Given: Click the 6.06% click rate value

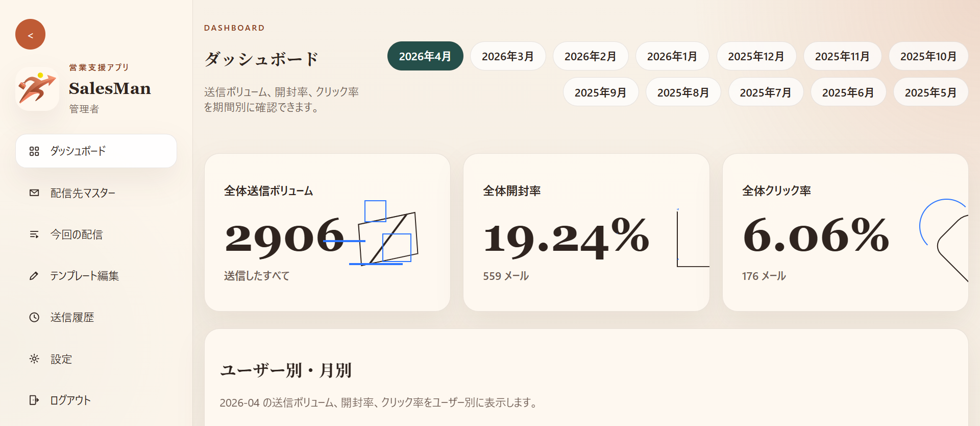Looking at the screenshot, I should click(x=816, y=235).
